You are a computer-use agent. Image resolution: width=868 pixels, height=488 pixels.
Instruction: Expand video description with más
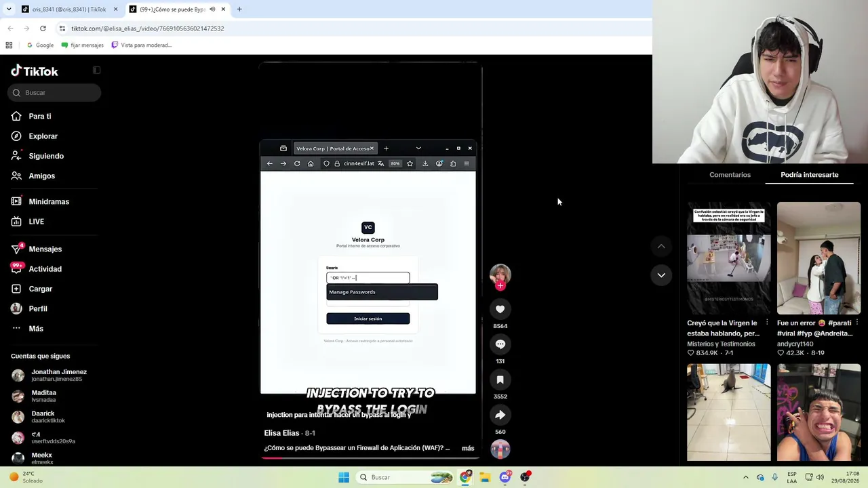(468, 448)
